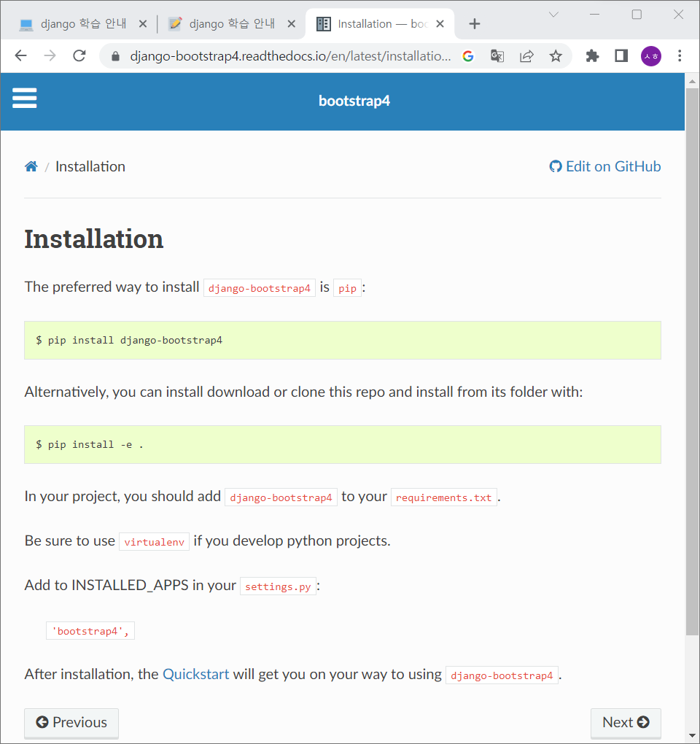Viewport: 700px width, 744px height.
Task: Click the 'pip install -e .' code block
Action: [x=343, y=445]
